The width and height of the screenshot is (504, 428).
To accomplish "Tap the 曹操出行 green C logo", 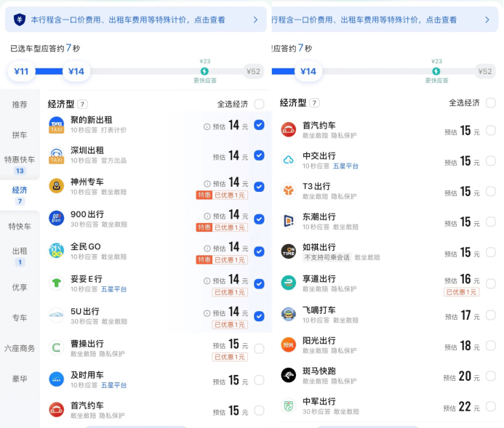I will coord(56,348).
